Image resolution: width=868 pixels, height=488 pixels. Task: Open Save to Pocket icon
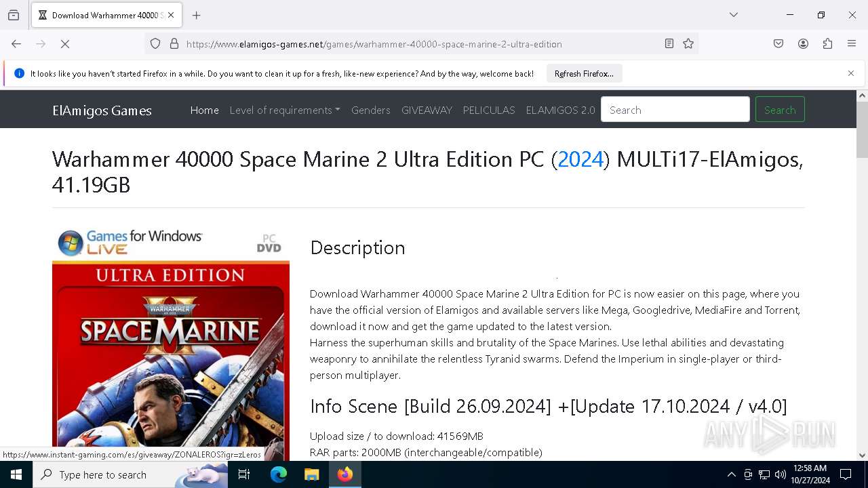[x=778, y=44]
